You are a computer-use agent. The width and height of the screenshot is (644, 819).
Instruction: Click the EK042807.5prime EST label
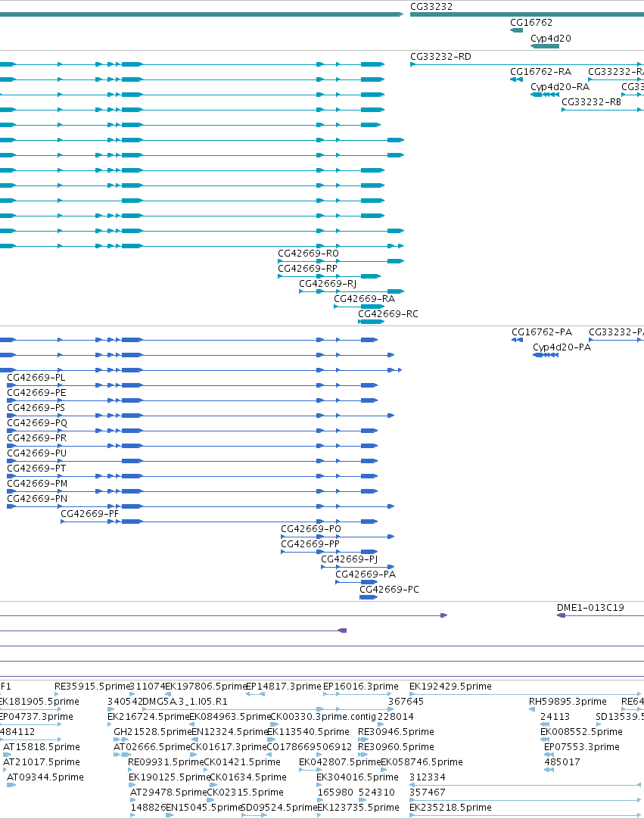(x=340, y=762)
